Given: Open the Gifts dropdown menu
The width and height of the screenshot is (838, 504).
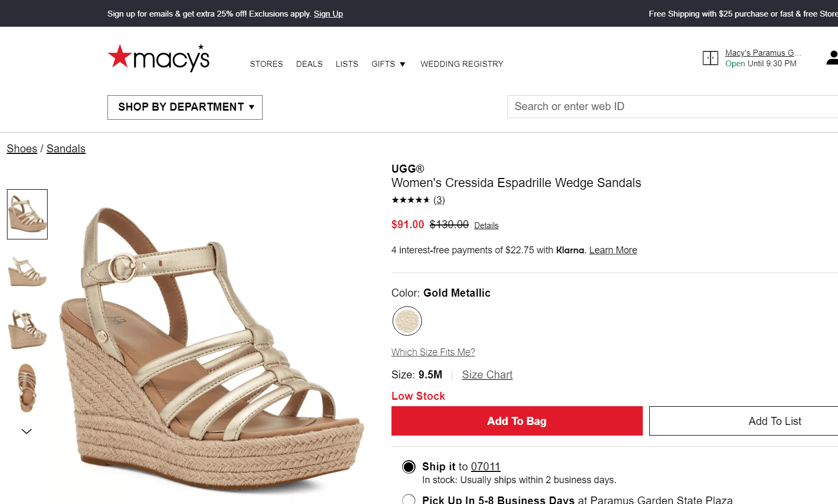Looking at the screenshot, I should 388,64.
